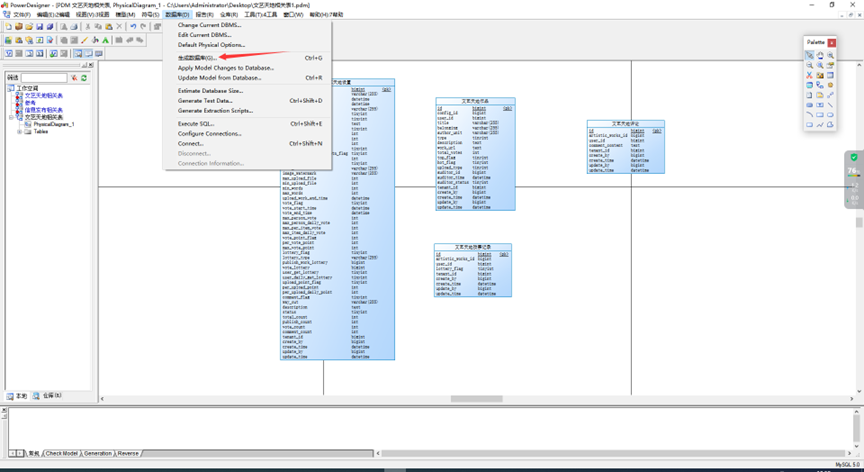Close the browser pane with its X
Viewport: 864px width, 472px height.
pos(90,65)
